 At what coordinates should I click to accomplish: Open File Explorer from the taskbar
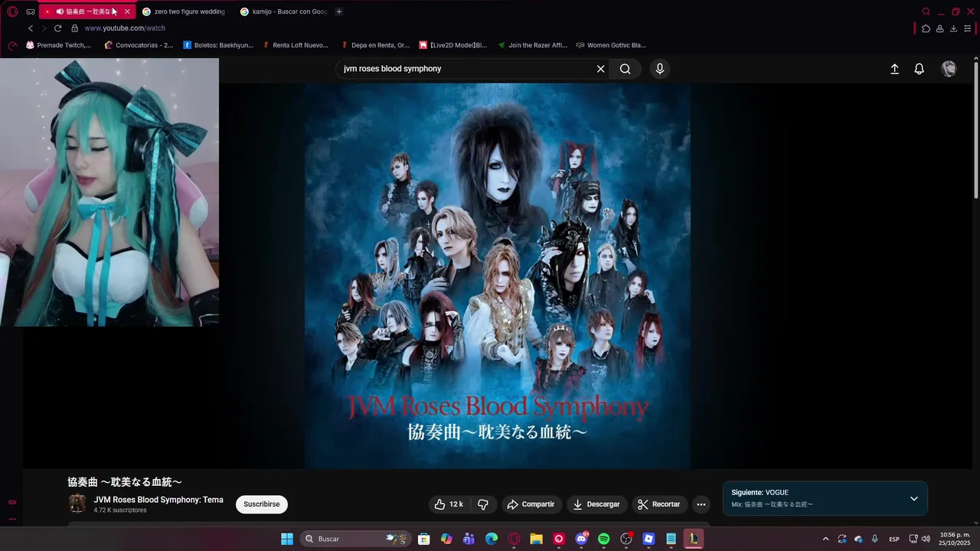pos(536,539)
